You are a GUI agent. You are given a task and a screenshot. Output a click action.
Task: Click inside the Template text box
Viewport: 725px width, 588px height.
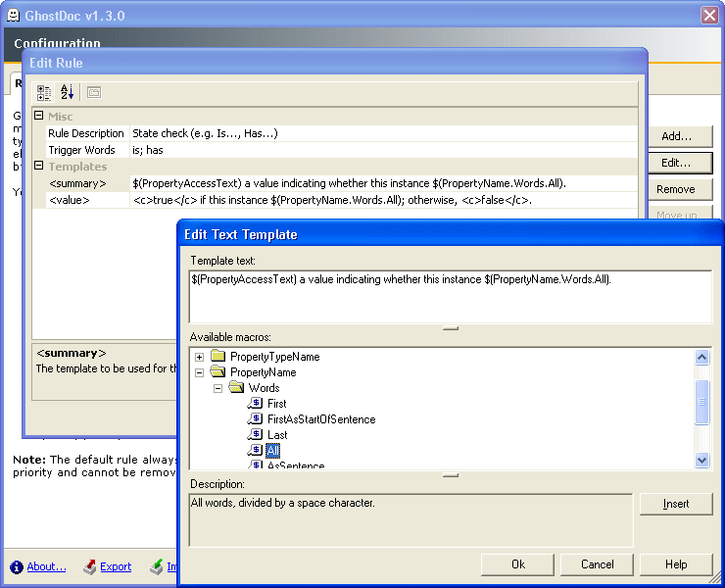[x=451, y=297]
